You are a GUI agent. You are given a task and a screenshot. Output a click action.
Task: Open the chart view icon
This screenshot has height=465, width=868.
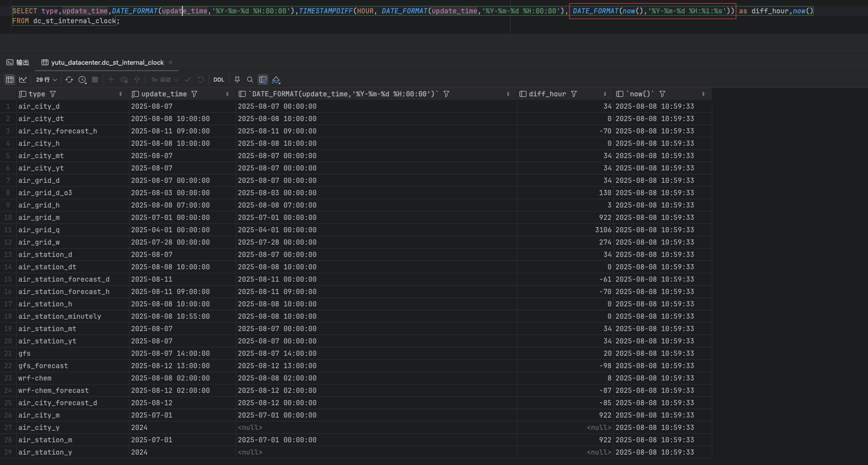pos(23,80)
